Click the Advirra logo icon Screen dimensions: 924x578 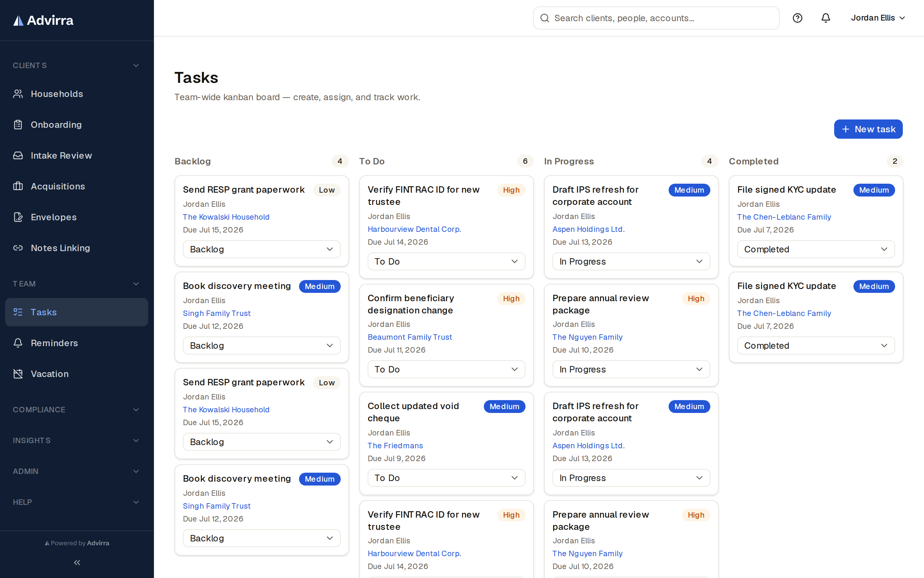pyautogui.click(x=18, y=20)
